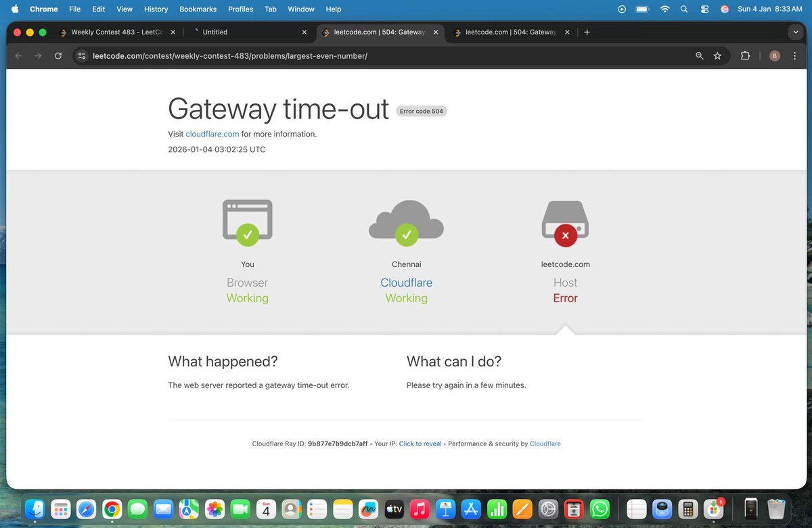812x528 pixels.
Task: Bookmark this page with the star icon
Action: click(x=717, y=56)
